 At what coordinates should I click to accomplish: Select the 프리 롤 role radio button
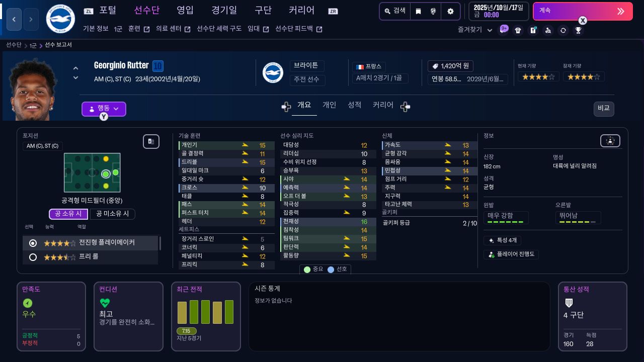33,257
